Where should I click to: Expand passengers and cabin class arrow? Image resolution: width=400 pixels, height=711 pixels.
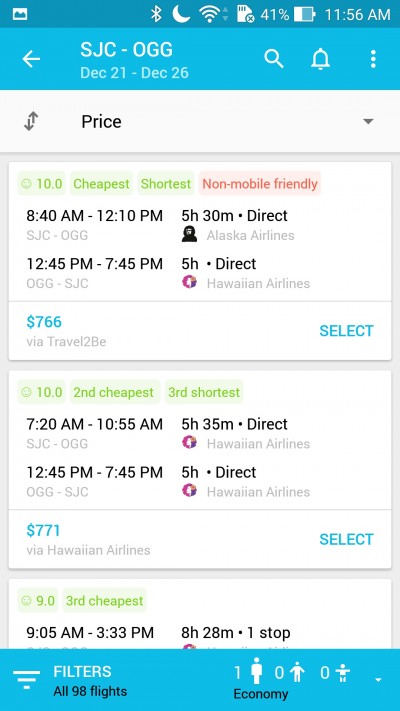pyautogui.click(x=378, y=680)
